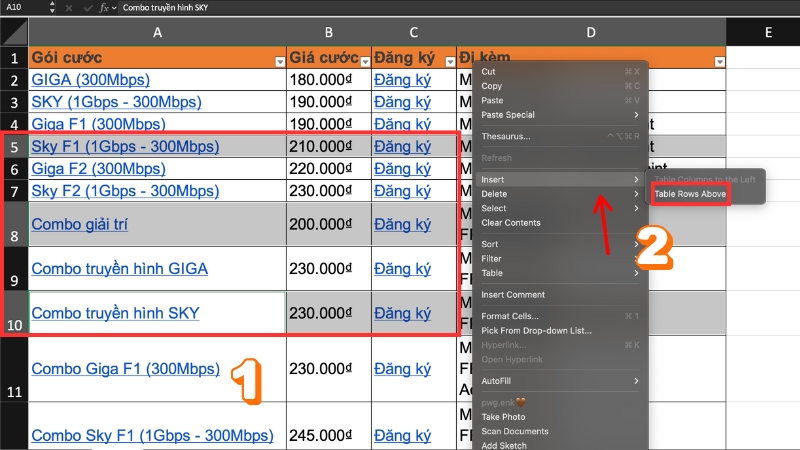Click the formula bar text field

[x=458, y=8]
